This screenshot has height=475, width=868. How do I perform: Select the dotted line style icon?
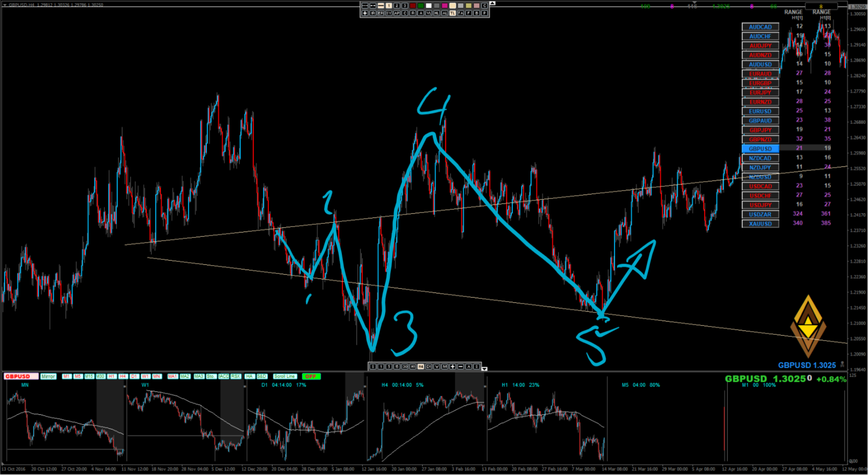click(x=365, y=6)
